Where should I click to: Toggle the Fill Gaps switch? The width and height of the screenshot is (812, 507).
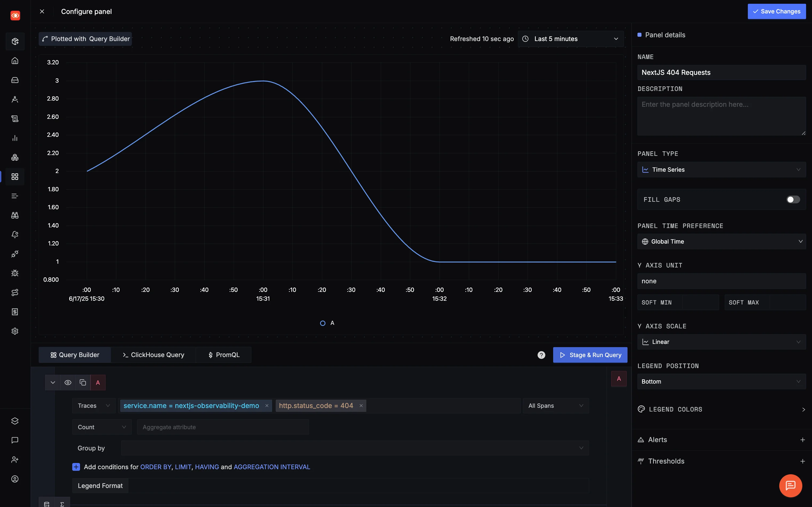coord(793,200)
